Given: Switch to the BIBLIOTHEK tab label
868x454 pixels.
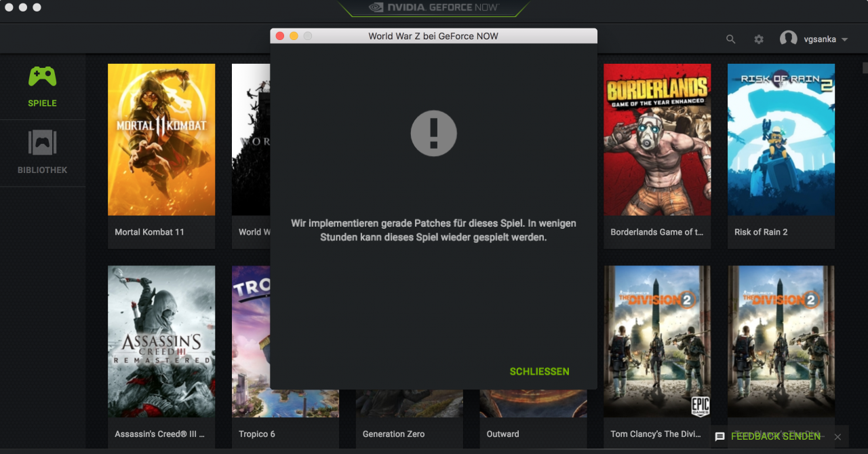Looking at the screenshot, I should tap(42, 170).
